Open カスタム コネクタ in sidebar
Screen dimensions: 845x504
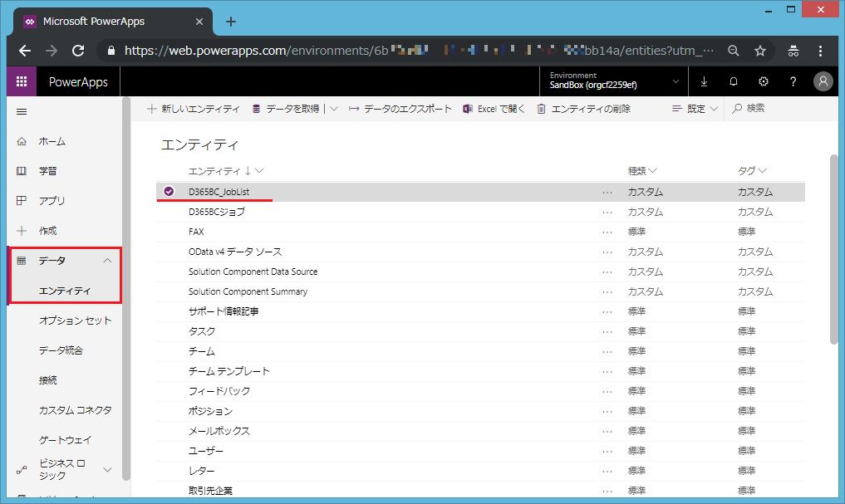75,410
